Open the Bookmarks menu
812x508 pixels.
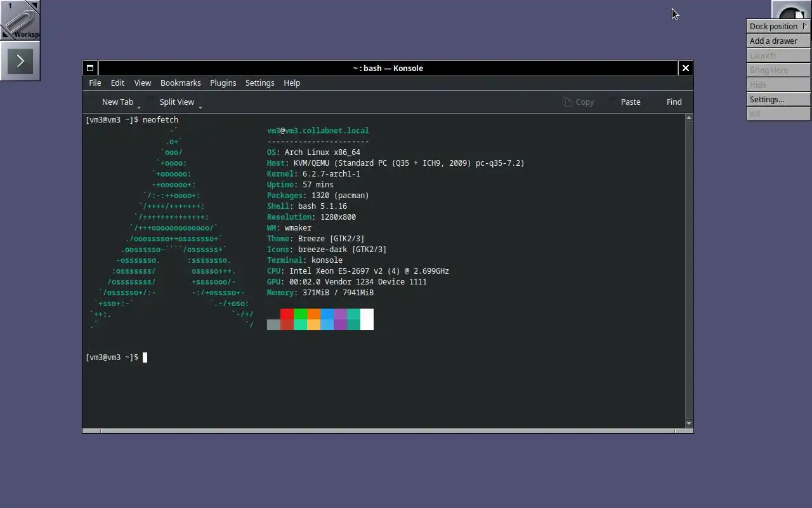pyautogui.click(x=180, y=83)
